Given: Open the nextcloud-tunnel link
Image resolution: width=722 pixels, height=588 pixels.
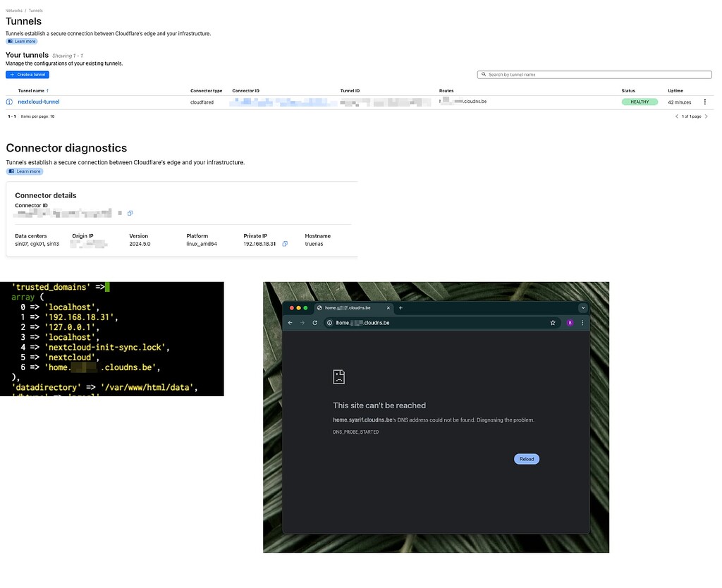Looking at the screenshot, I should click(39, 102).
